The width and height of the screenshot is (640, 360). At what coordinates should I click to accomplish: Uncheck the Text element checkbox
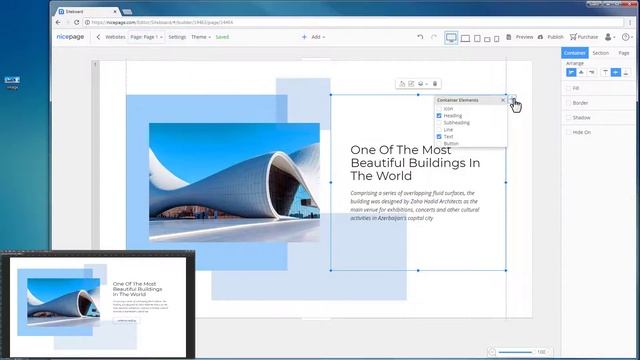[x=439, y=136]
